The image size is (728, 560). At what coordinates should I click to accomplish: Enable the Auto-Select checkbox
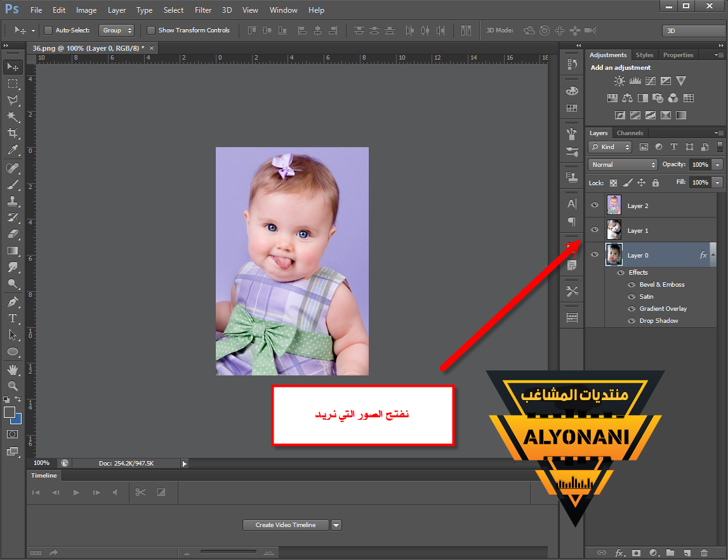click(x=48, y=30)
